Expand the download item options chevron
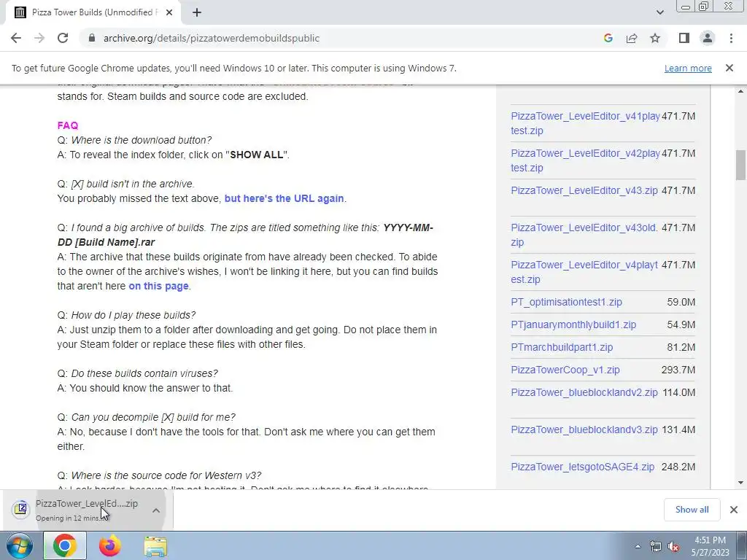 pos(156,510)
